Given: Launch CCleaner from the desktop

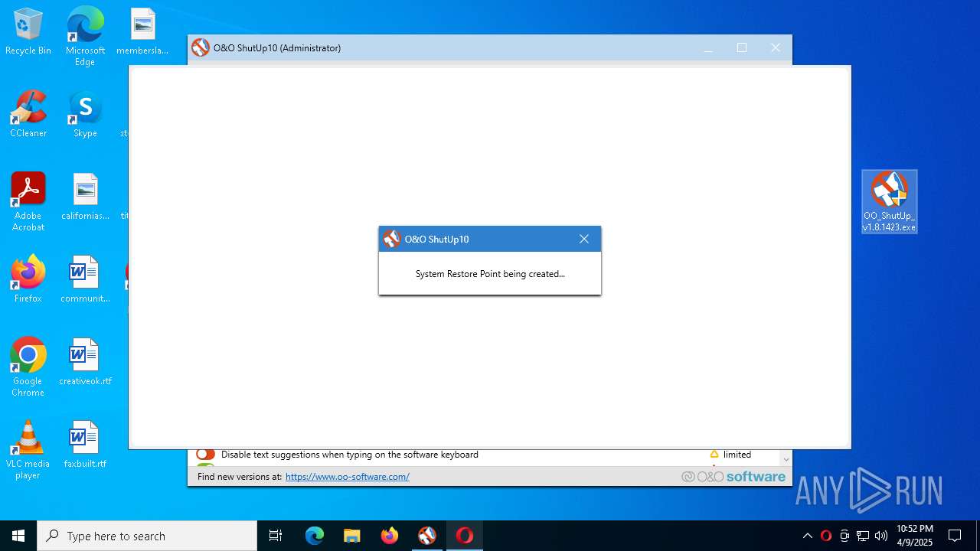Looking at the screenshot, I should 28,114.
